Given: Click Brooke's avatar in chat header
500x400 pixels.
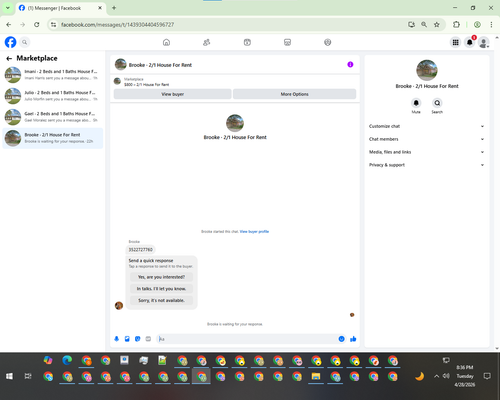Looking at the screenshot, I should pos(120,64).
